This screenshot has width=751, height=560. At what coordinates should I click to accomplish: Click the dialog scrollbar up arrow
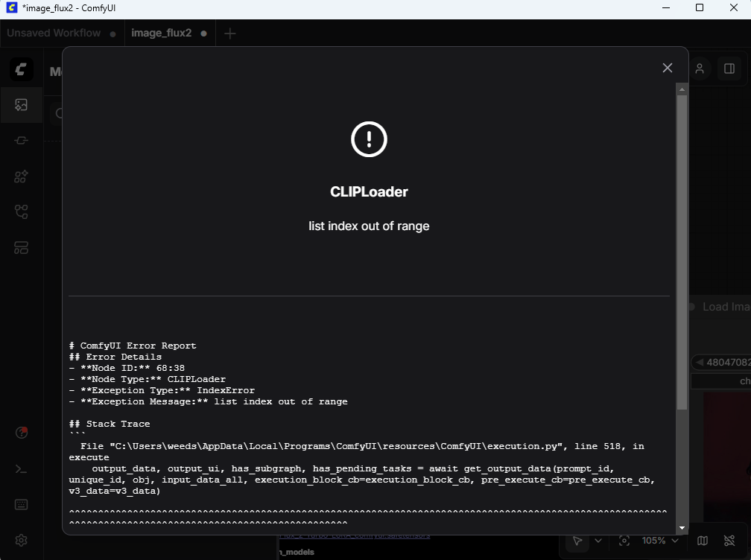pyautogui.click(x=682, y=89)
